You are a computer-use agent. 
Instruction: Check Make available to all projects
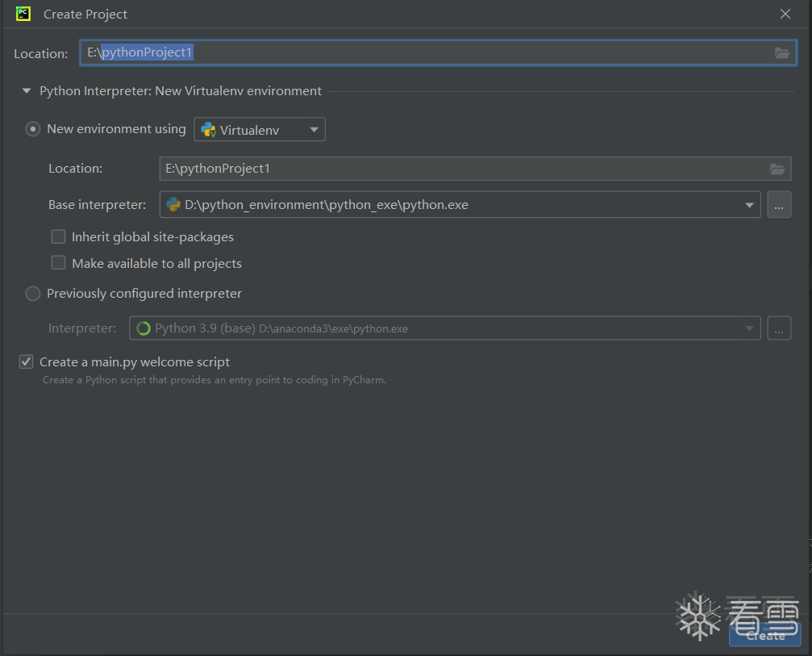pyautogui.click(x=59, y=263)
